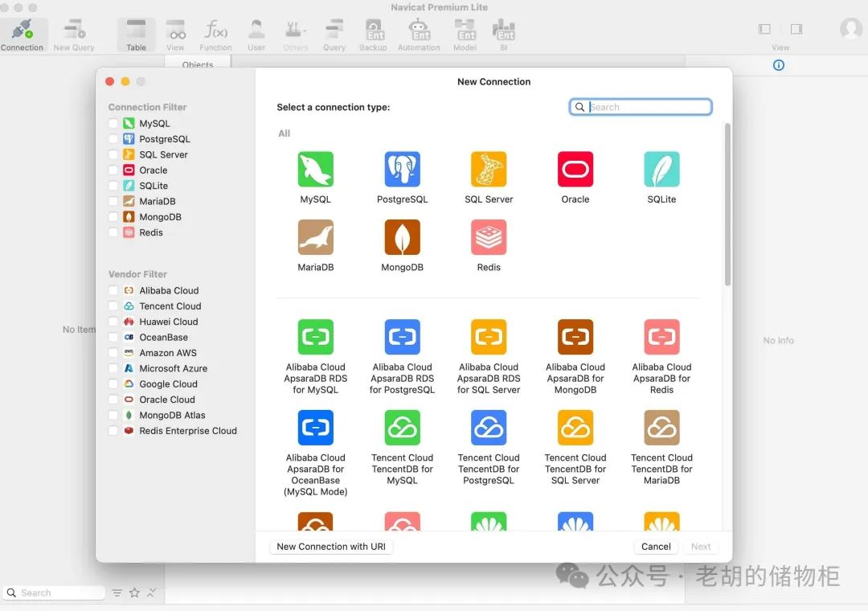Screen dimensions: 868x611
Task: Open the Others toolbar dropdown
Action: 296,35
